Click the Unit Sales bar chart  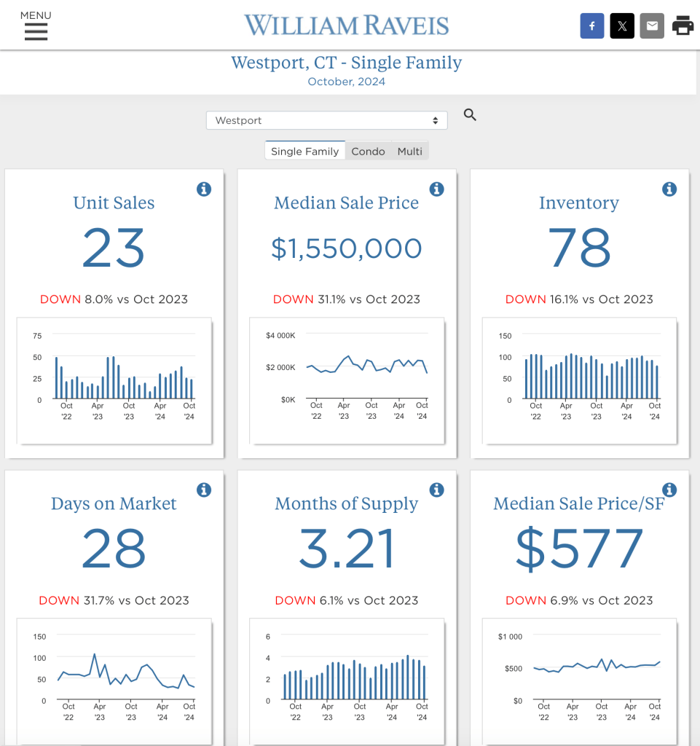pyautogui.click(x=114, y=379)
